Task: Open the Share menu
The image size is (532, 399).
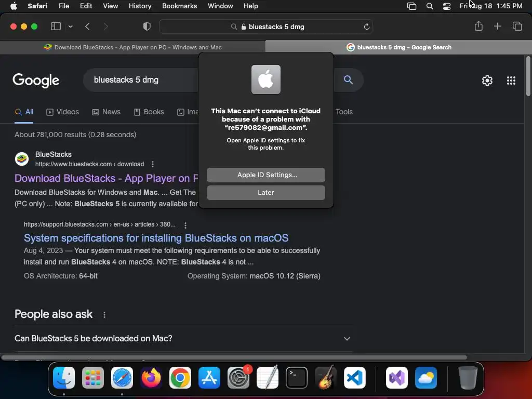Action: 478,26
